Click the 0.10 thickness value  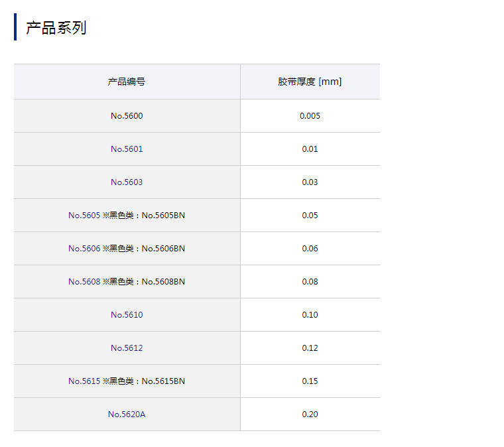click(310, 315)
